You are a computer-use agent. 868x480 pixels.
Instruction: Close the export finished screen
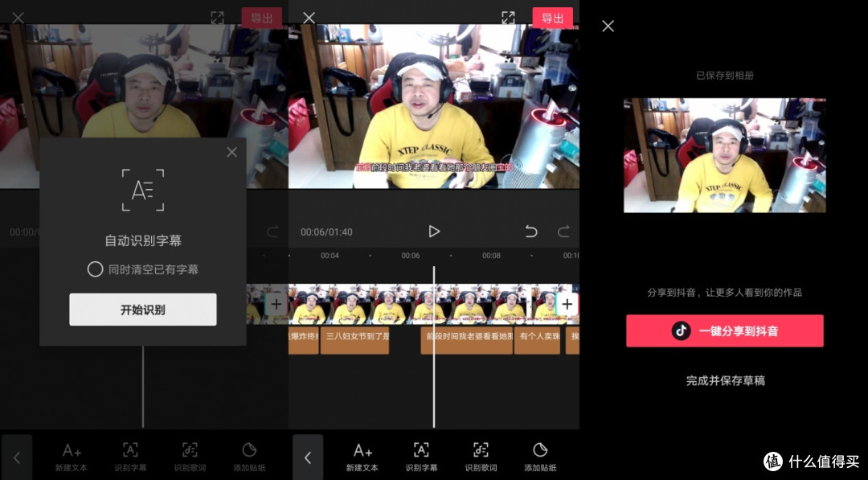pyautogui.click(x=608, y=26)
